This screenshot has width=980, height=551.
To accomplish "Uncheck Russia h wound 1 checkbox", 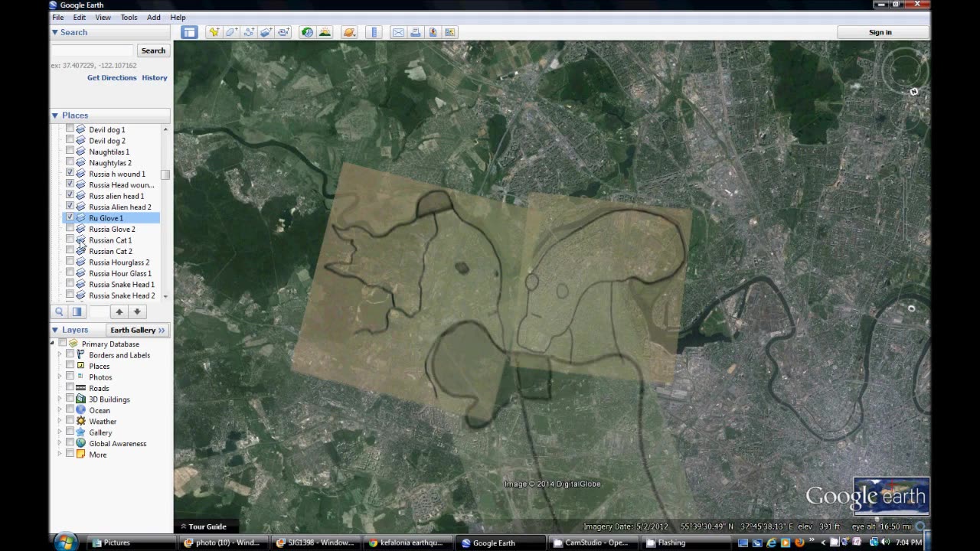I will (70, 174).
